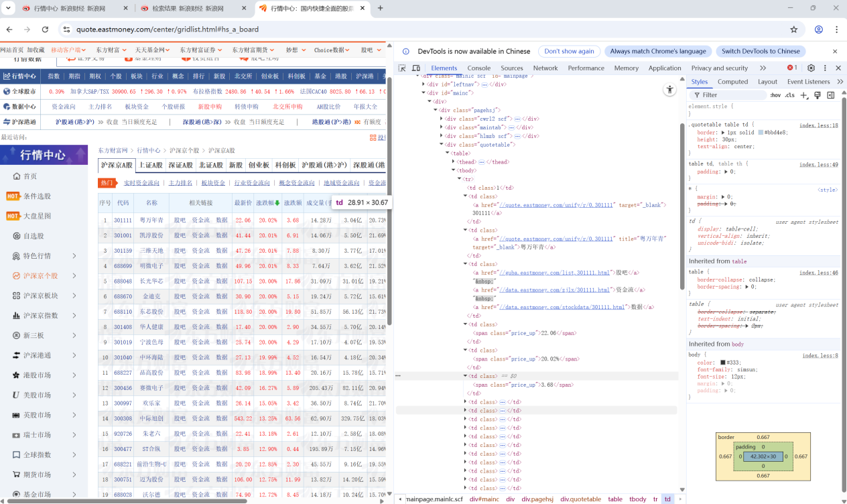Click the #333 body color swatch
This screenshot has height=504, width=847.
722,363
